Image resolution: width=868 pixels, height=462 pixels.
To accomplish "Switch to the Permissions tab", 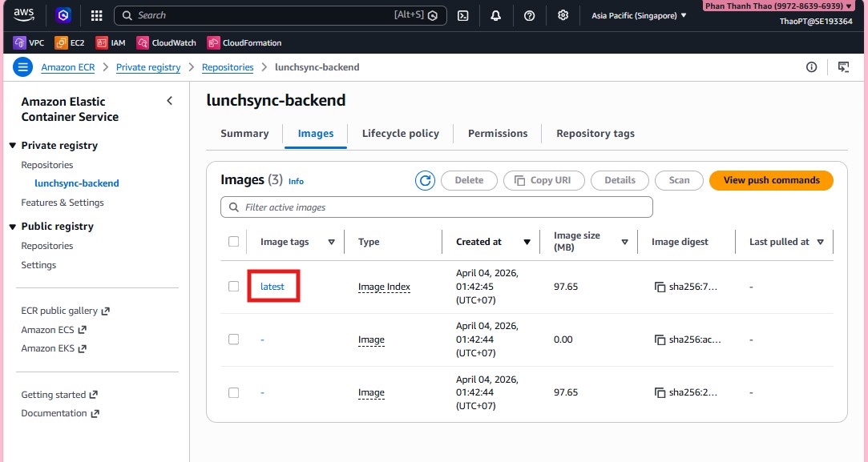I will (498, 134).
